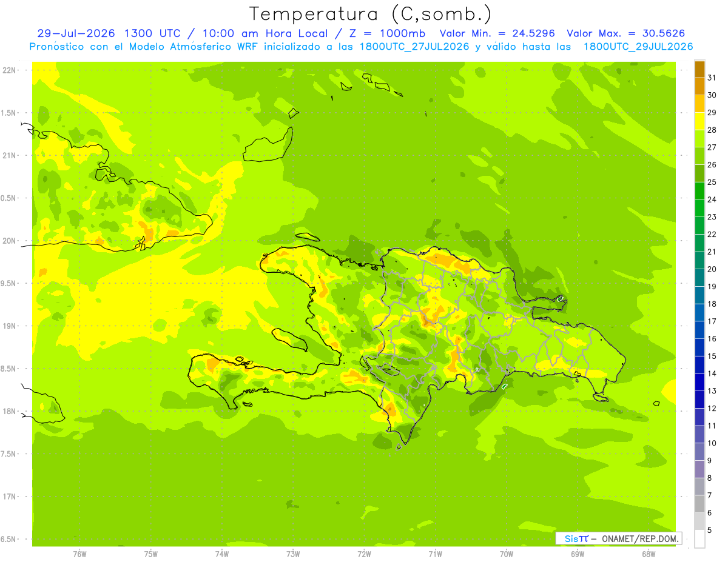Click the "72W" longitude axis label
The width and height of the screenshot is (728, 562).
click(364, 554)
